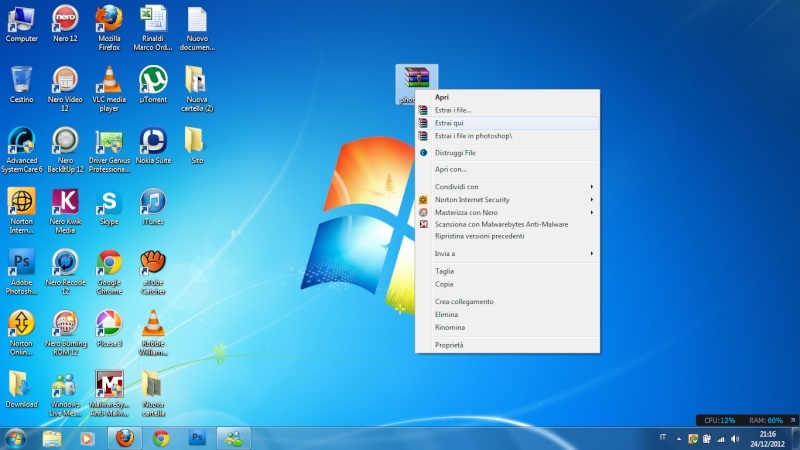Choose Distruggi File menu entry
The image size is (800, 450).
pos(508,153)
